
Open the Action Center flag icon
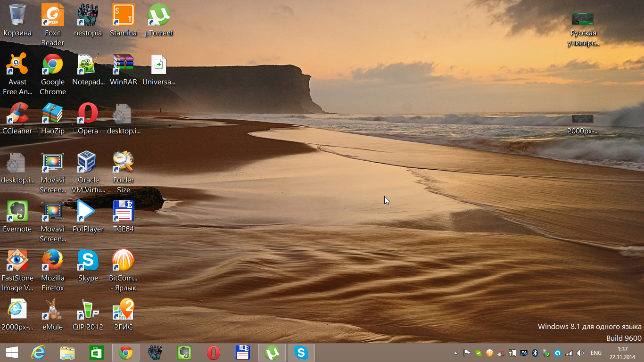[467, 353]
